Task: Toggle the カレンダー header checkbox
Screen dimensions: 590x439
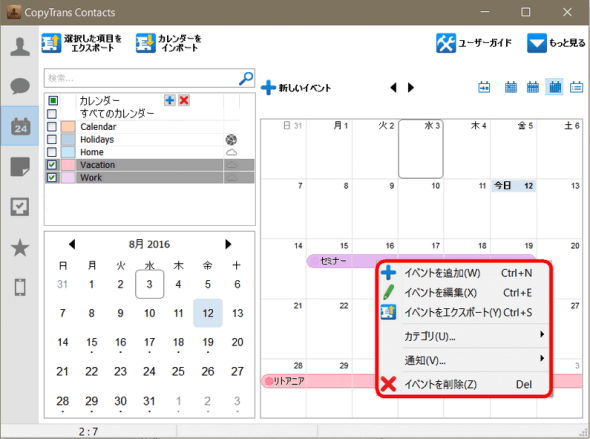Action: pyautogui.click(x=53, y=100)
